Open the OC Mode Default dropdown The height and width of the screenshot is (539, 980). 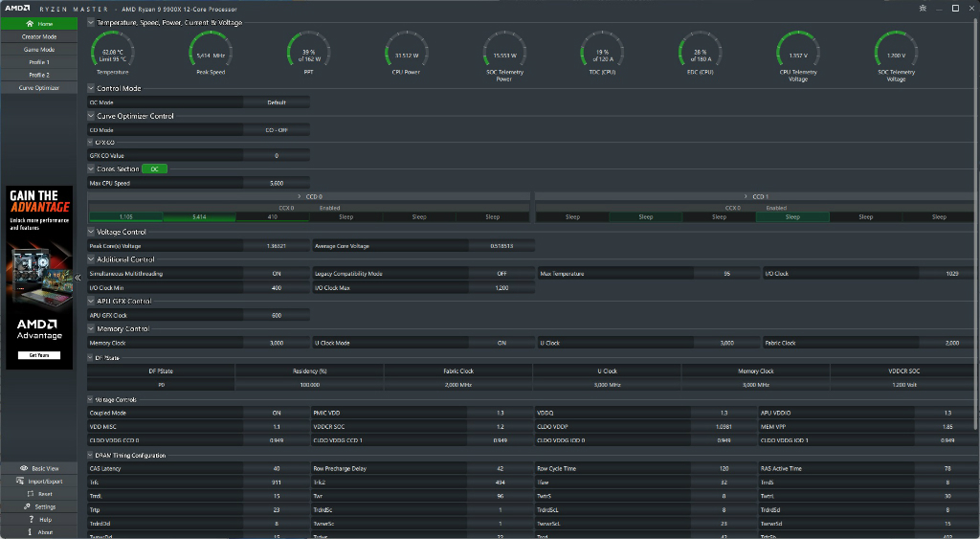(277, 102)
